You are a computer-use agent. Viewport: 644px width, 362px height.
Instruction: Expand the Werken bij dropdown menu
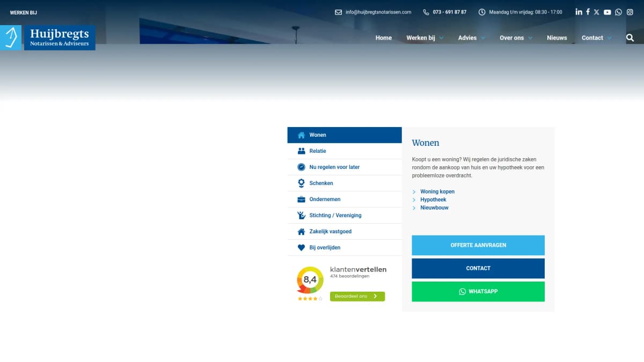441,38
